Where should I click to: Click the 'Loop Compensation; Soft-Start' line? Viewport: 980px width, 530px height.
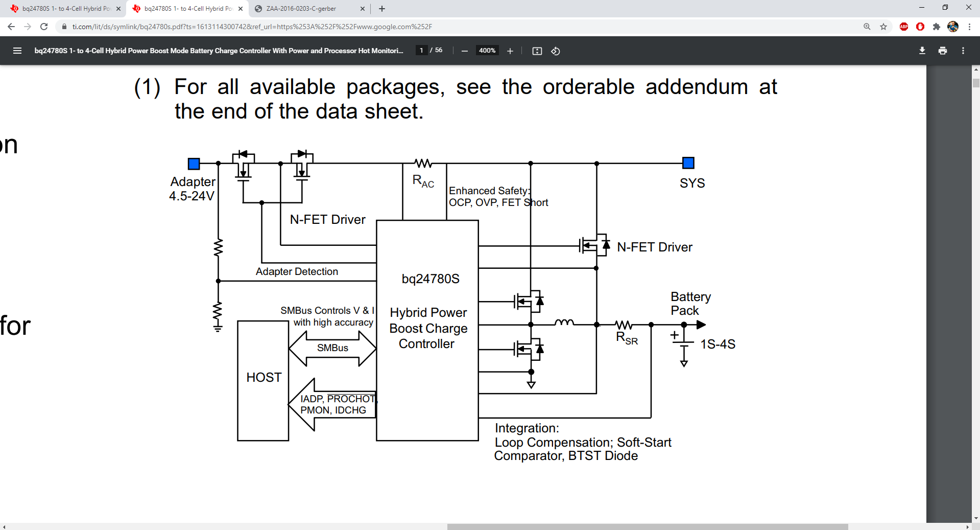(x=583, y=443)
